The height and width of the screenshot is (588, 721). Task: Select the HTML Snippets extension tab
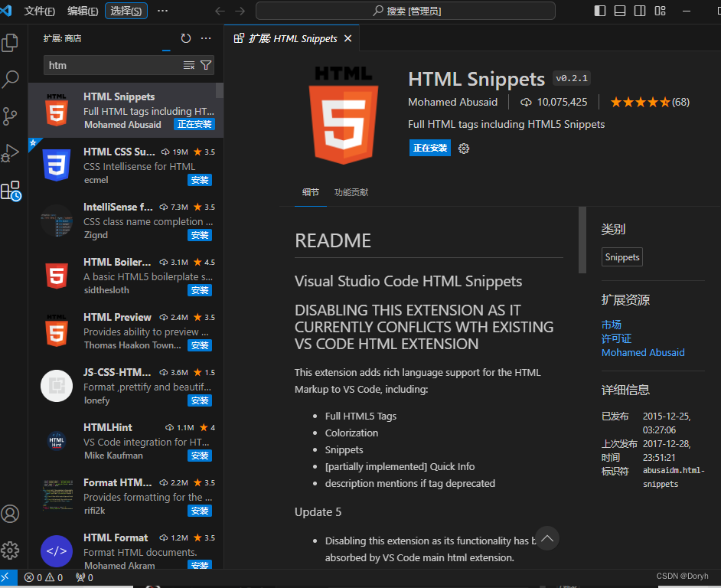tap(292, 38)
